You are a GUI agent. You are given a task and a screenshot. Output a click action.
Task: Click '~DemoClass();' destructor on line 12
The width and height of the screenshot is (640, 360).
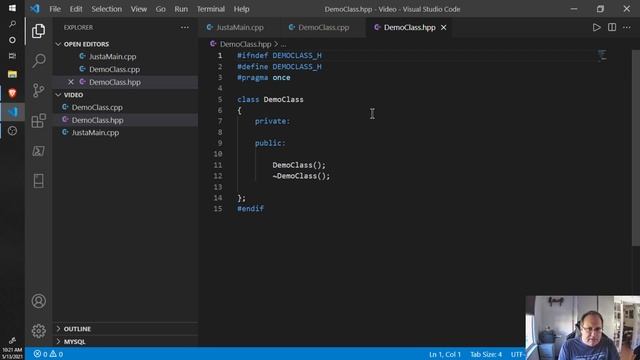[301, 176]
